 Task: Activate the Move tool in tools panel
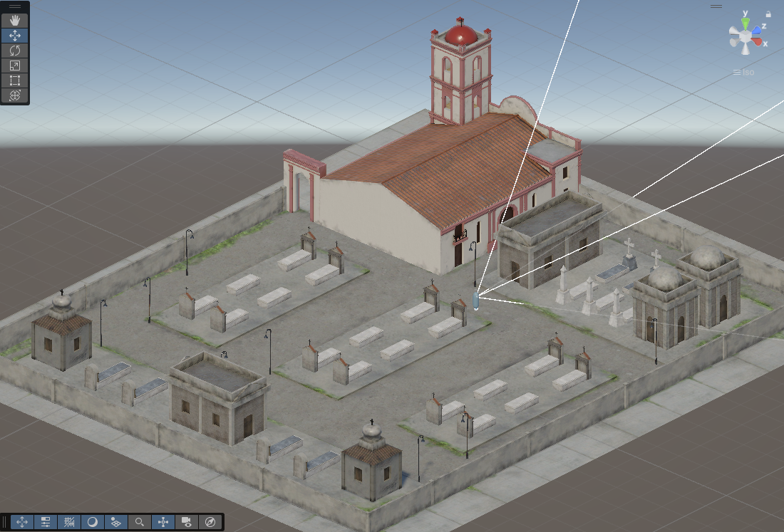click(15, 36)
